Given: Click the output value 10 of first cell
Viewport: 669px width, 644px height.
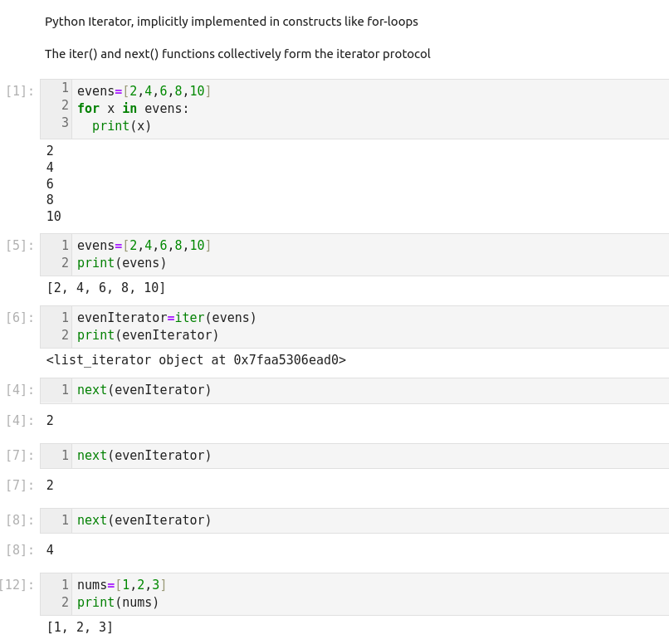Looking at the screenshot, I should [54, 217].
